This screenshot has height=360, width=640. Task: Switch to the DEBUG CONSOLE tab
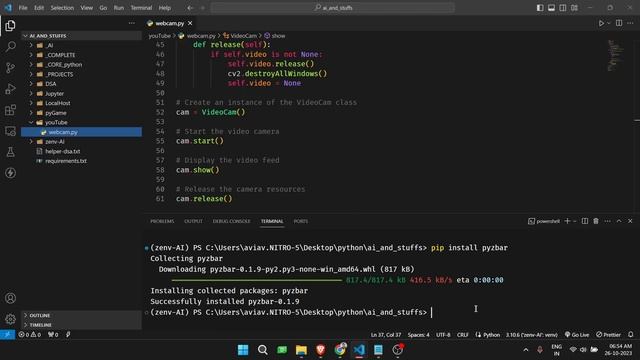pyautogui.click(x=231, y=221)
